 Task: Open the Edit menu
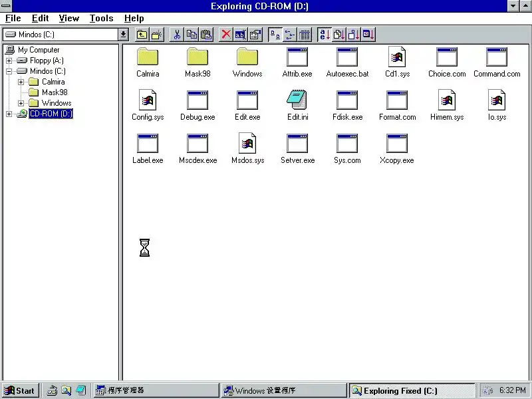41,19
